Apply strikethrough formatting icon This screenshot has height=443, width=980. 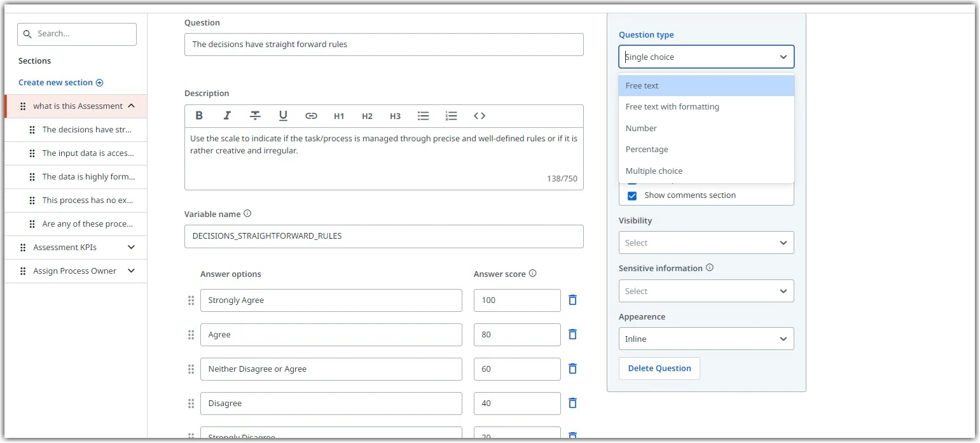[255, 116]
